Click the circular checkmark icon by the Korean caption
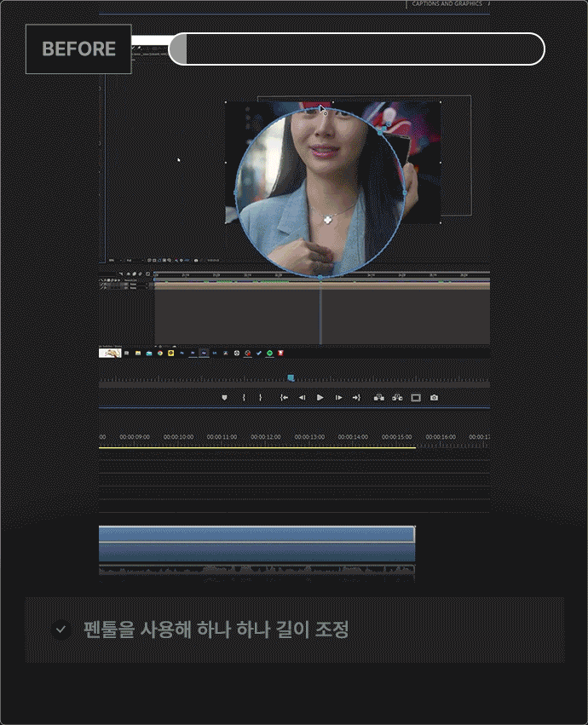The height and width of the screenshot is (725, 588). (61, 630)
